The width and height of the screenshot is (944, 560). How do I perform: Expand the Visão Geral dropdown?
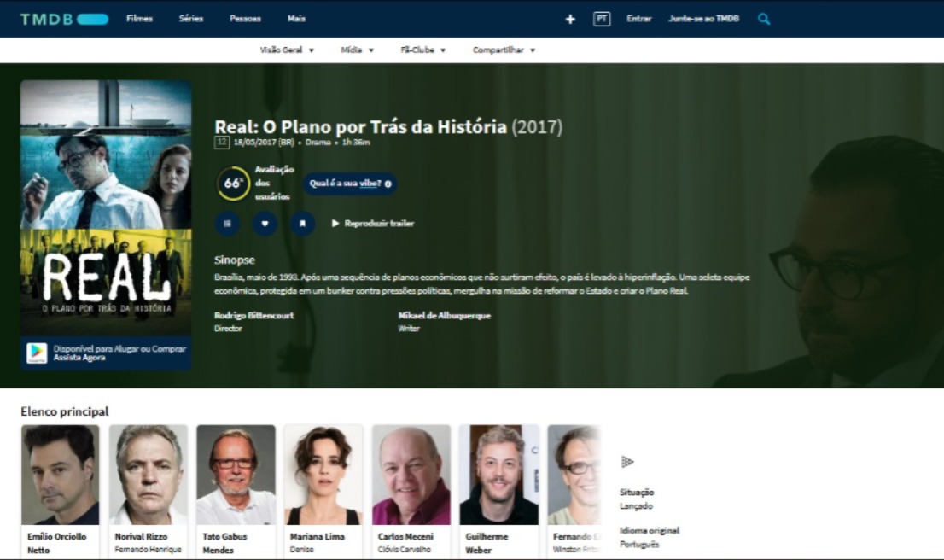point(287,50)
